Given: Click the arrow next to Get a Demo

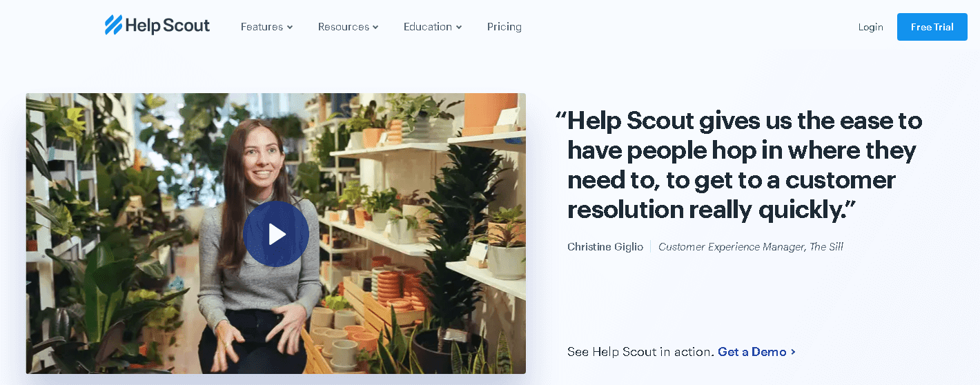Looking at the screenshot, I should tap(793, 352).
